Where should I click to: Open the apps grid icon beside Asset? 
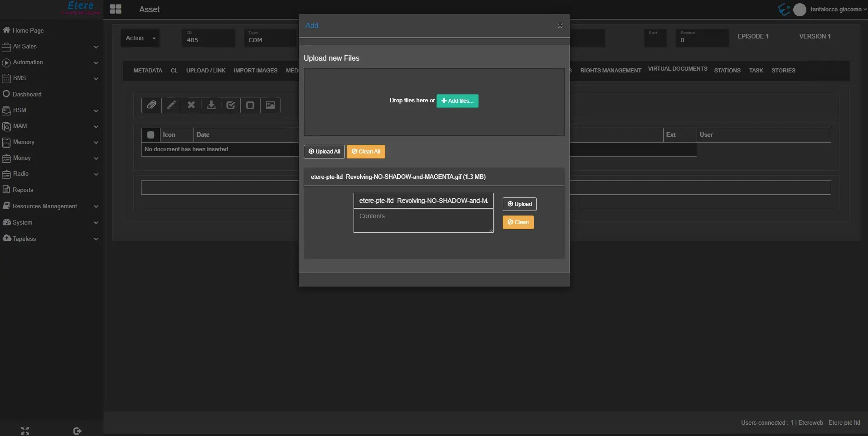click(x=116, y=9)
